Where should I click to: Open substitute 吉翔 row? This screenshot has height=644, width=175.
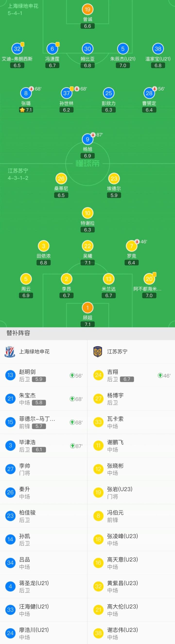(x=131, y=375)
